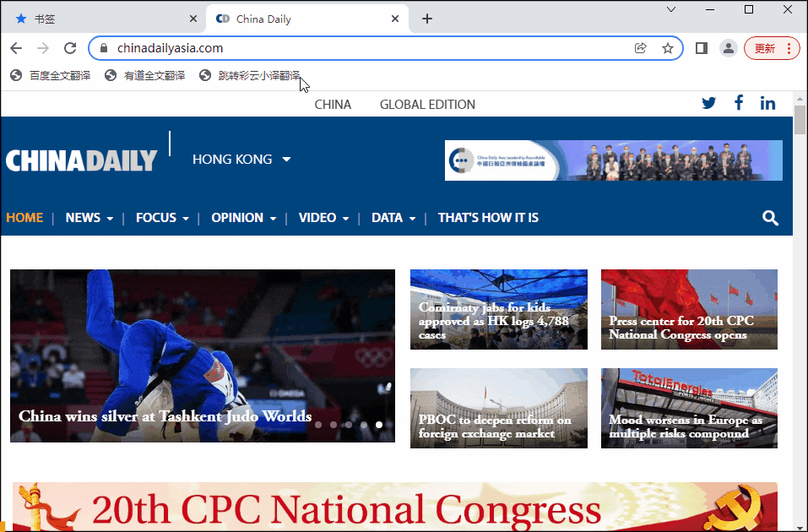808x532 pixels.
Task: Expand the DATA menu
Action: [x=393, y=218]
